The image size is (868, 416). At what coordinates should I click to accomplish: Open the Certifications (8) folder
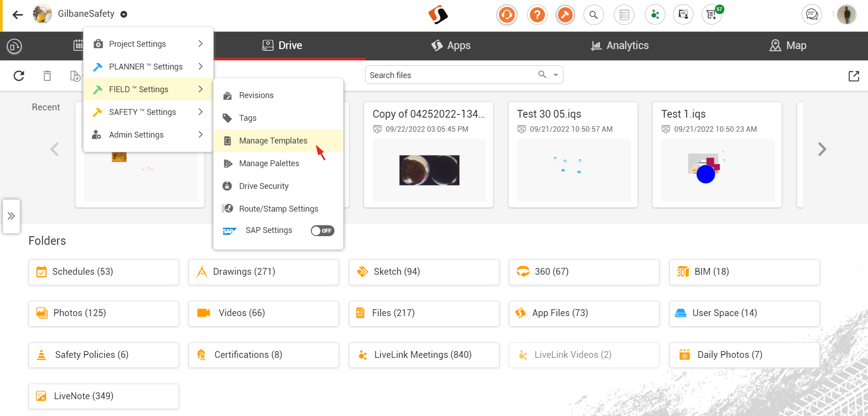[264, 355]
